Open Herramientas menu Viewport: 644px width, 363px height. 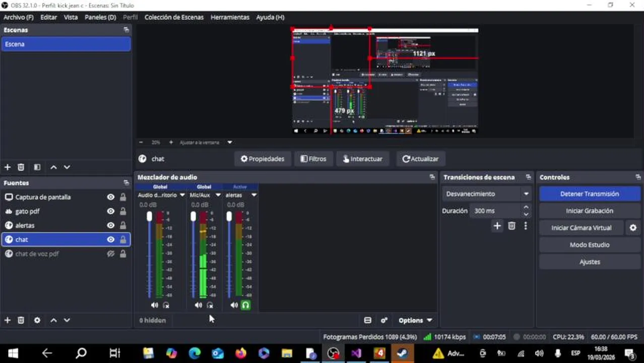[x=230, y=17]
